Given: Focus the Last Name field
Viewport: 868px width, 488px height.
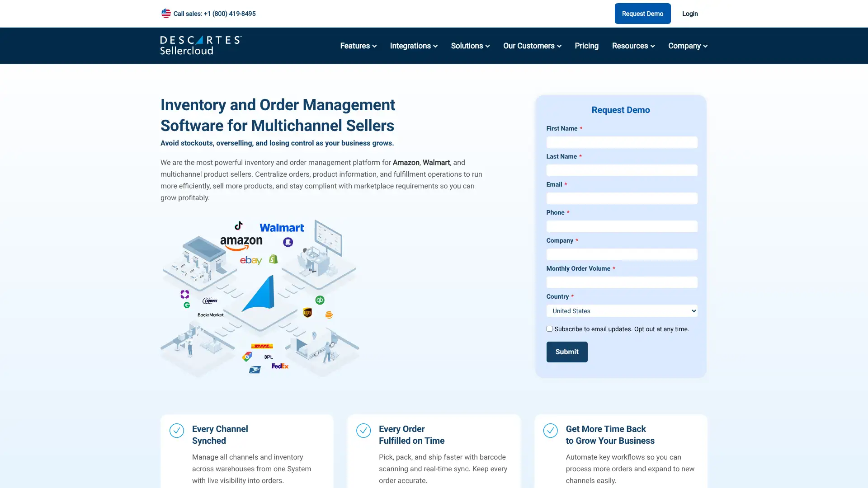Looking at the screenshot, I should (622, 170).
